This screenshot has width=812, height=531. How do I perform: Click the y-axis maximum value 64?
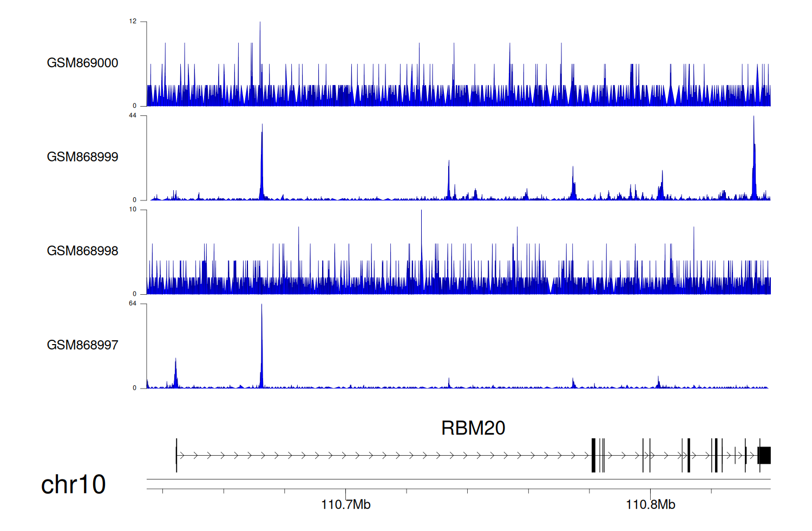(133, 303)
